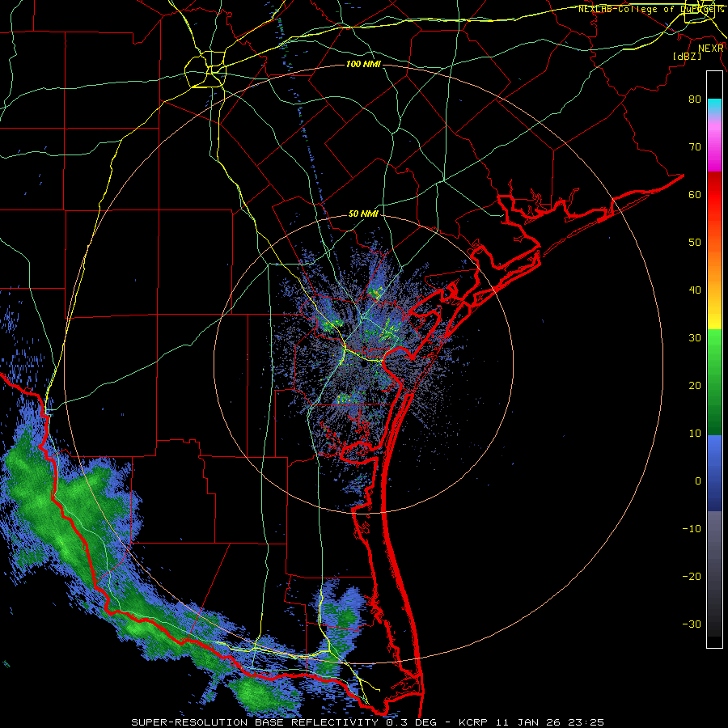
Task: Click the 80 value on the dBZ scale
Action: [695, 99]
